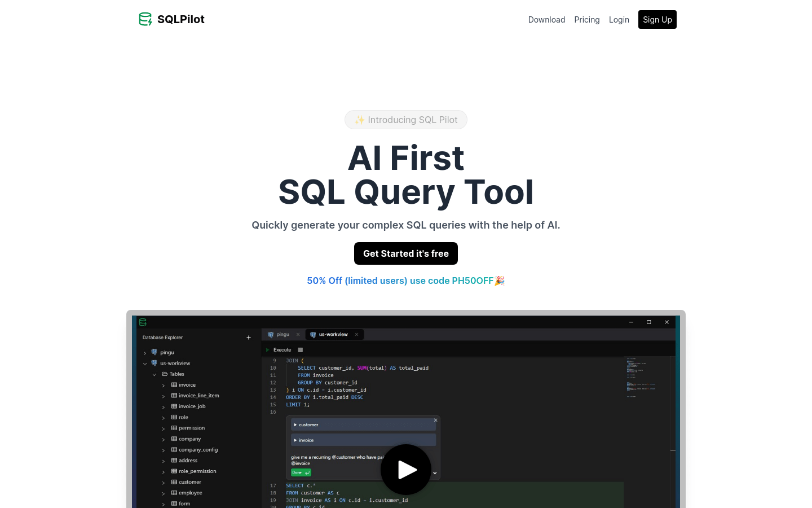Expand the customer section in AI prompt

364,424
